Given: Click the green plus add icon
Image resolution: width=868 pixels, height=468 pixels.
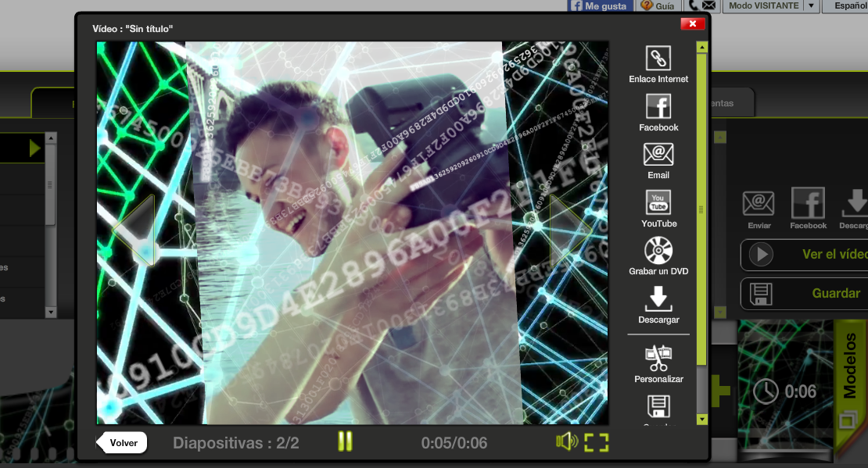Looking at the screenshot, I should [x=720, y=391].
